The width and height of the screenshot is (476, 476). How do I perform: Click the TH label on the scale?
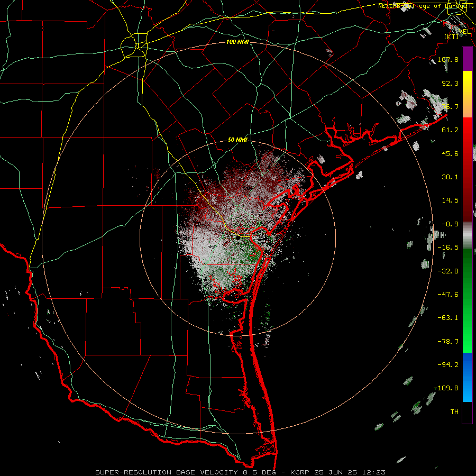coord(454,412)
